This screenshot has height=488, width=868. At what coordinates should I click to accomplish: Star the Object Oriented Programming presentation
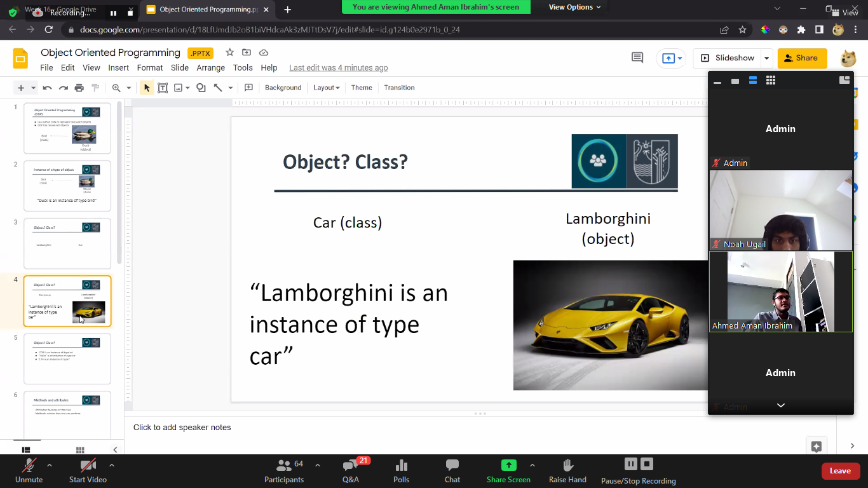(229, 53)
